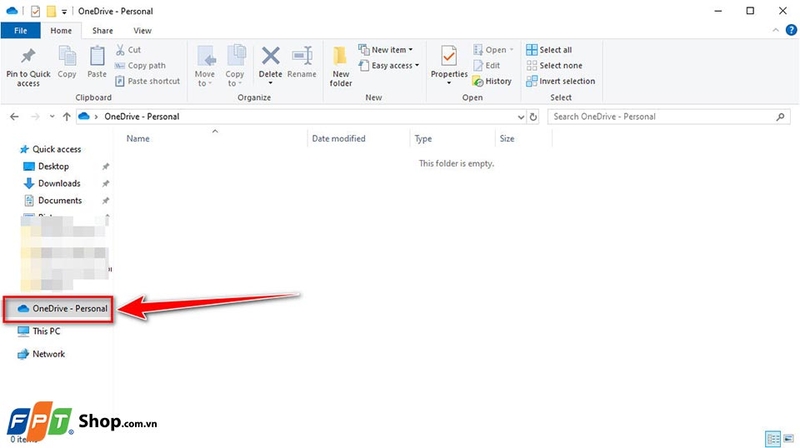
Task: Open the Properties dropdown arrow
Action: (x=449, y=83)
